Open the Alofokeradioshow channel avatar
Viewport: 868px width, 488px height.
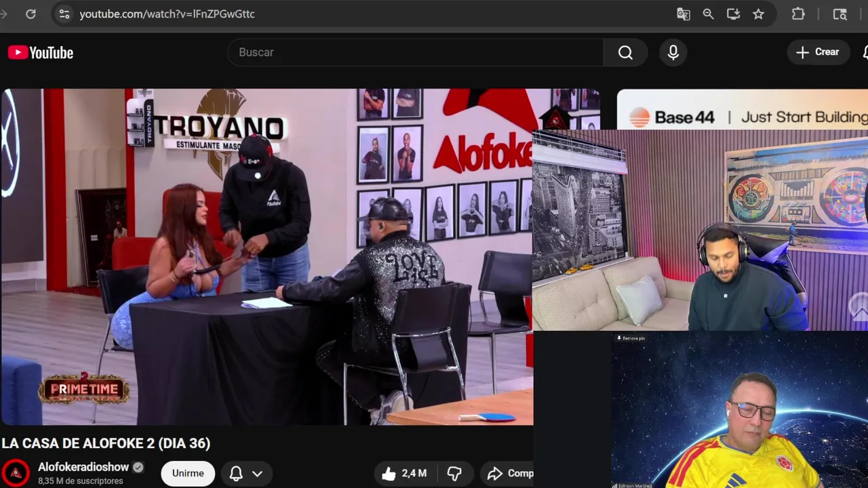pos(16,472)
